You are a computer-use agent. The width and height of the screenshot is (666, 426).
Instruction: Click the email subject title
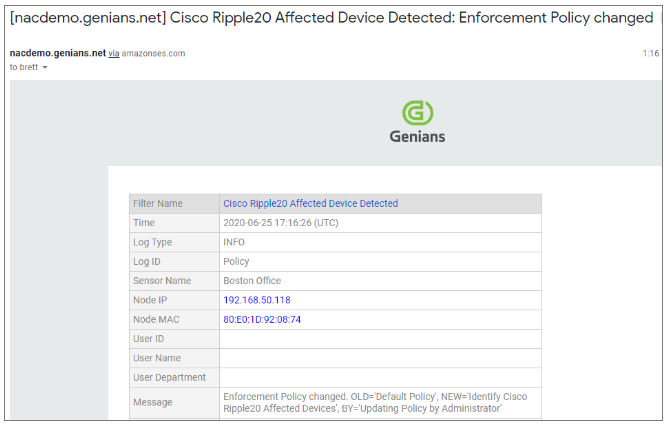point(331,18)
